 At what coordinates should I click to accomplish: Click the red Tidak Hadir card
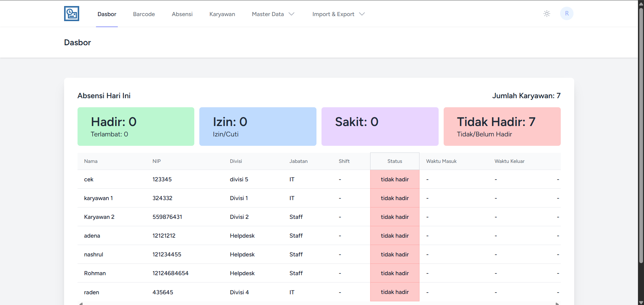[x=502, y=126]
